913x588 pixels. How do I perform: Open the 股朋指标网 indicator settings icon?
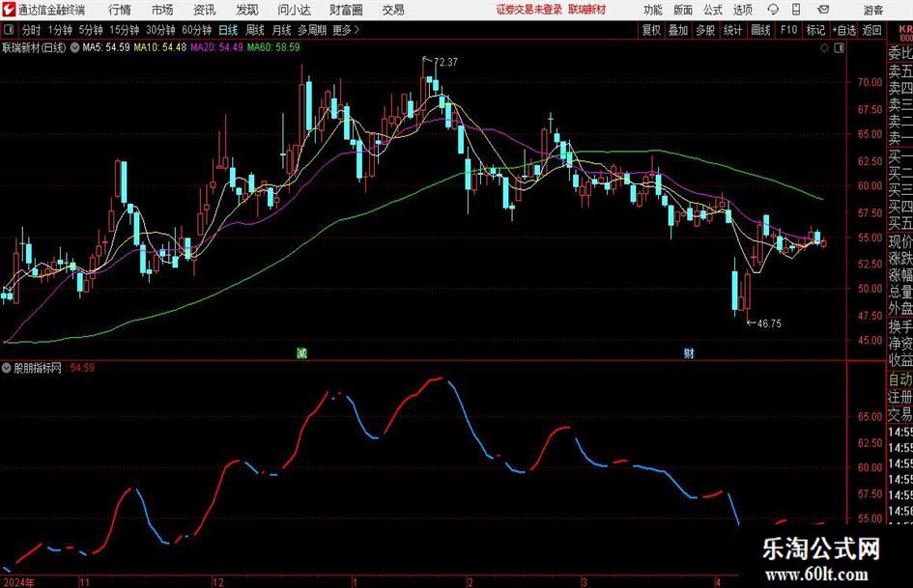point(7,368)
